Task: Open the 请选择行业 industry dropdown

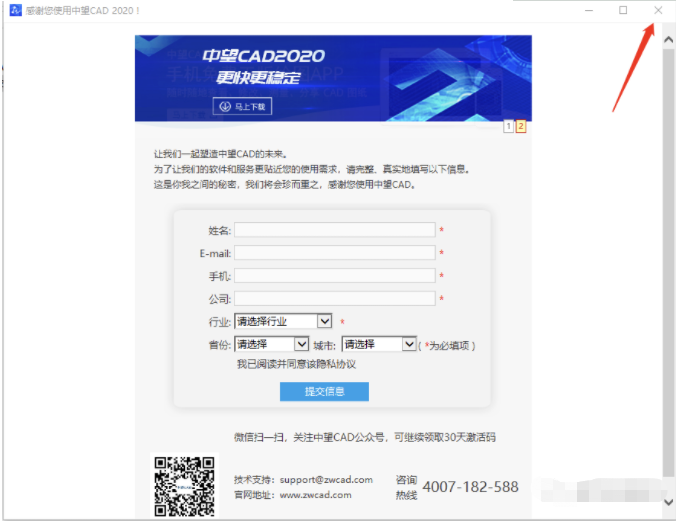Action: click(x=283, y=321)
